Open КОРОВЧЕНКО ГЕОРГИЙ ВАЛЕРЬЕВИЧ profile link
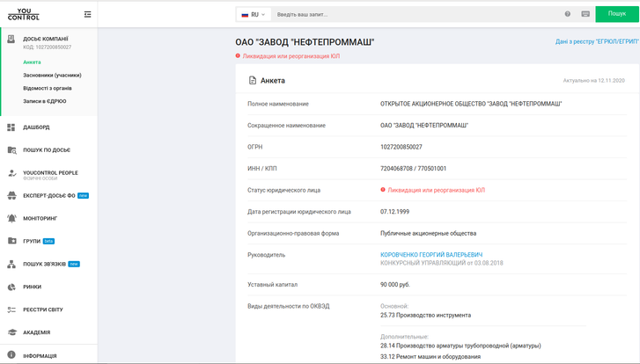This screenshot has height=364, width=640. (431, 255)
